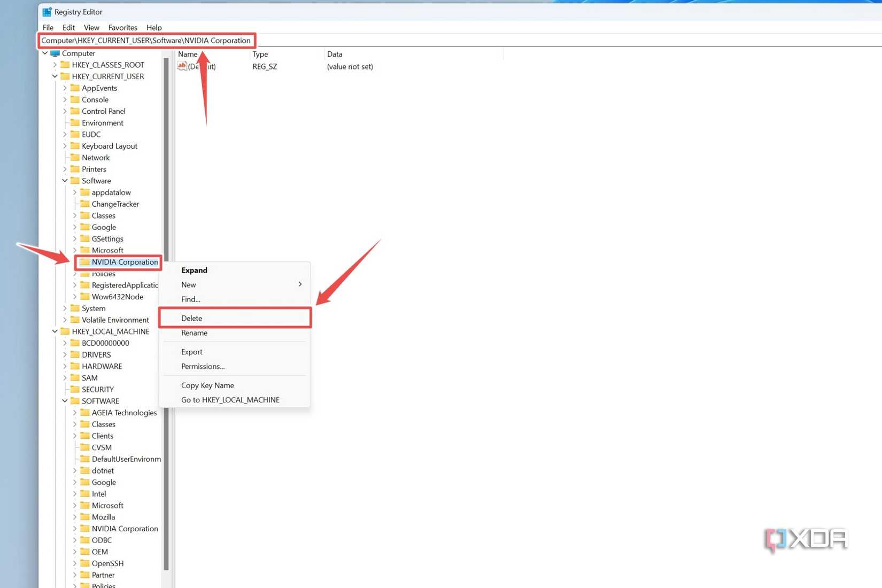
Task: Click the NVIDIA Corporation key folder icon
Action: [x=86, y=262]
